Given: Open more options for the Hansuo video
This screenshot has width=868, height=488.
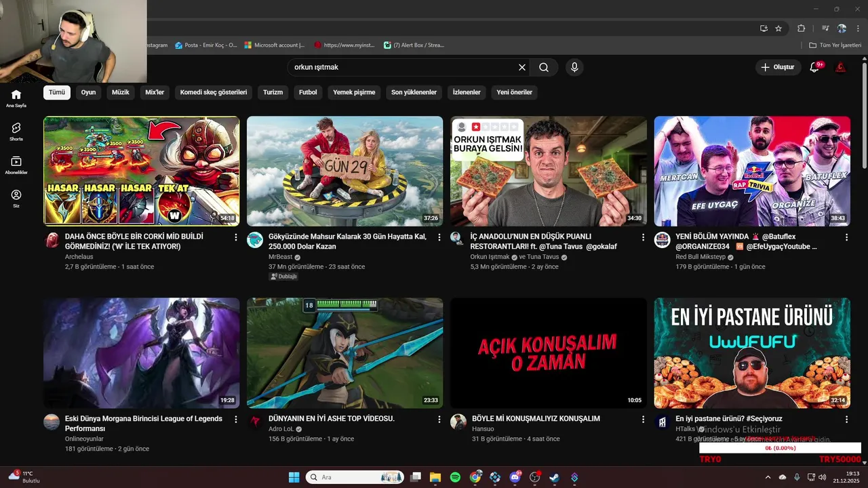Looking at the screenshot, I should pyautogui.click(x=643, y=420).
